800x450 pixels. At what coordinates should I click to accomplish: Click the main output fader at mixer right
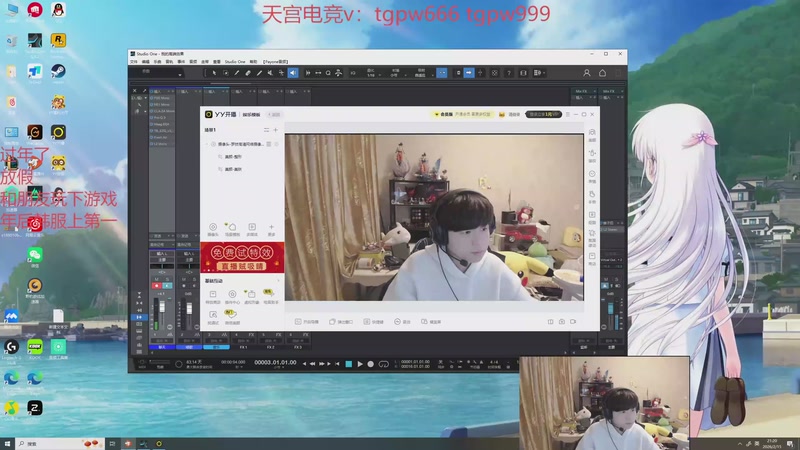pyautogui.click(x=611, y=309)
